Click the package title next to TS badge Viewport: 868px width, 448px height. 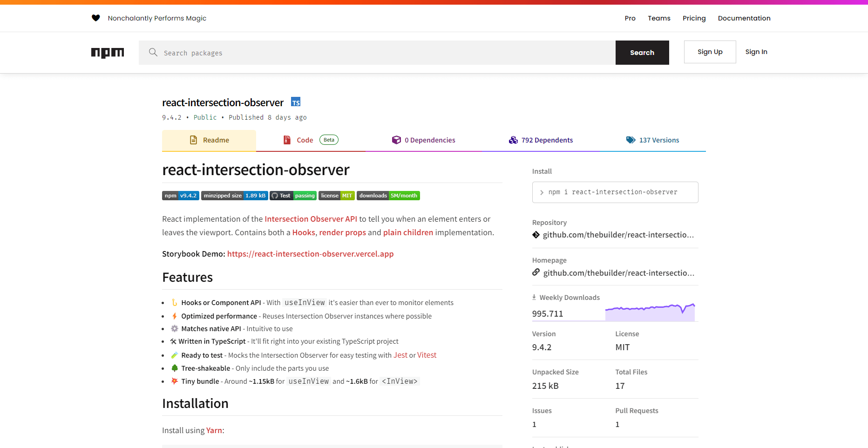click(x=223, y=102)
